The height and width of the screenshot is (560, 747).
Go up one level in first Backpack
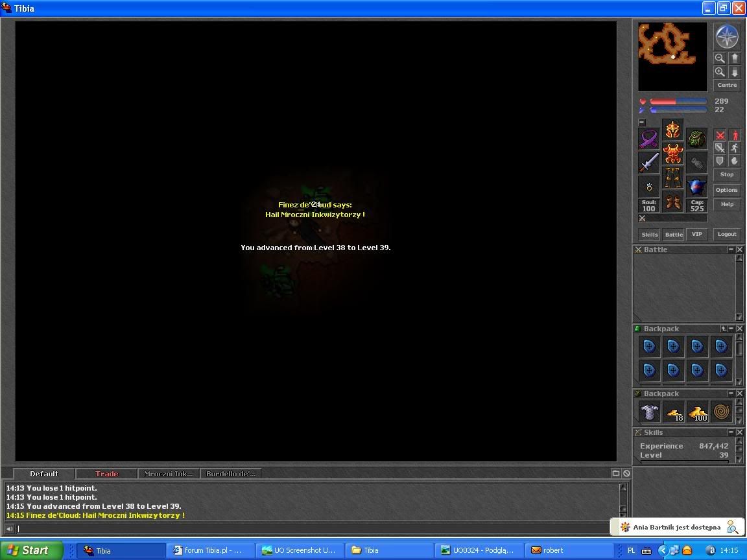(x=724, y=329)
